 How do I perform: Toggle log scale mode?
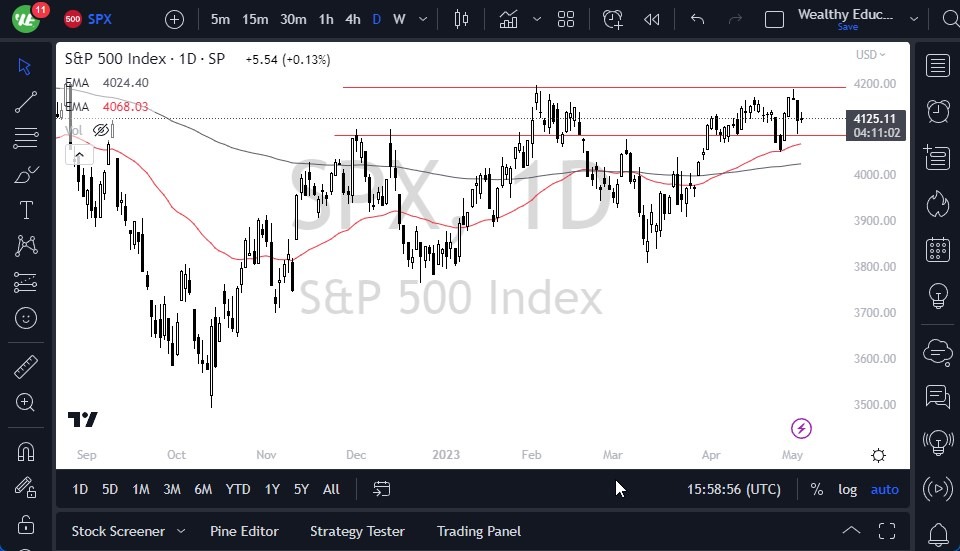click(847, 489)
